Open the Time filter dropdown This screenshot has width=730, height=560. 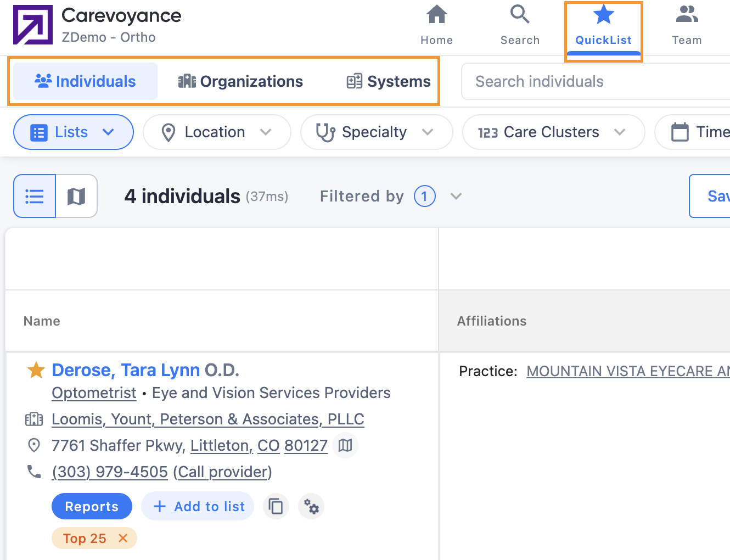pyautogui.click(x=693, y=132)
